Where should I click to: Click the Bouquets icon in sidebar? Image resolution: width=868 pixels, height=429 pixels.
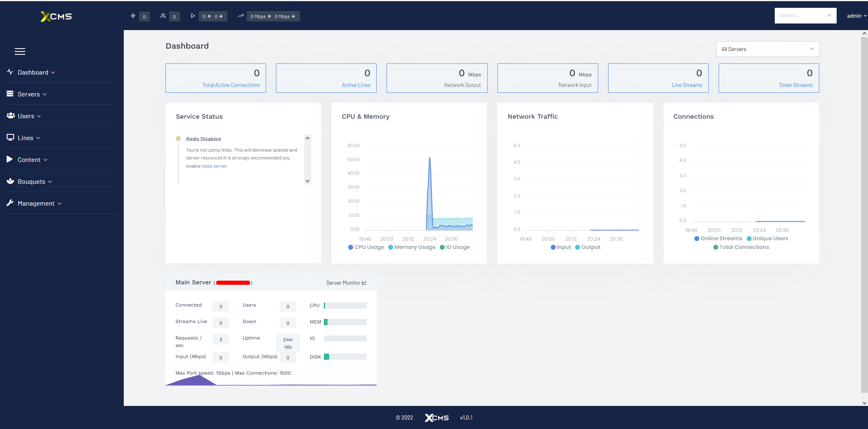pyautogui.click(x=10, y=181)
